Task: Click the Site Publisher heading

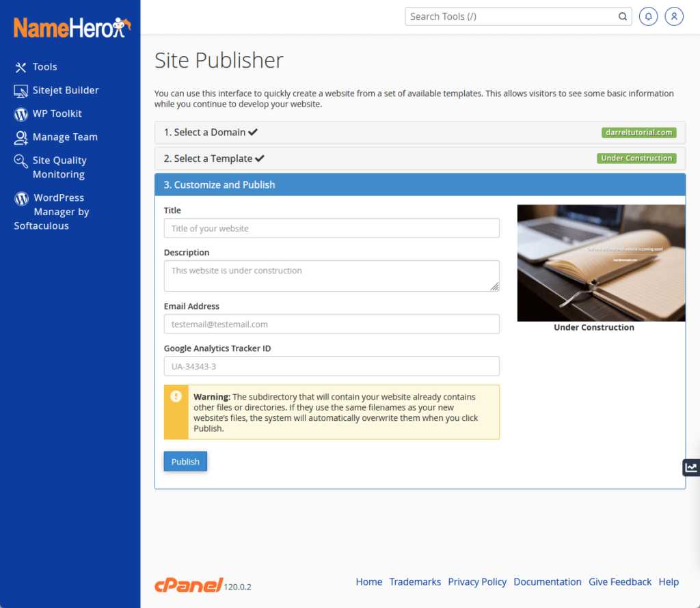Action: (x=219, y=60)
